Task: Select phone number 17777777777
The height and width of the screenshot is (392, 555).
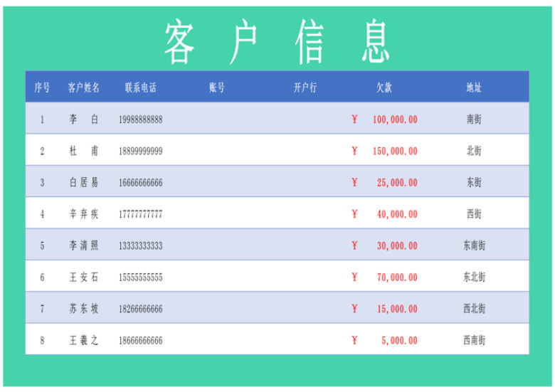Action: (x=140, y=214)
